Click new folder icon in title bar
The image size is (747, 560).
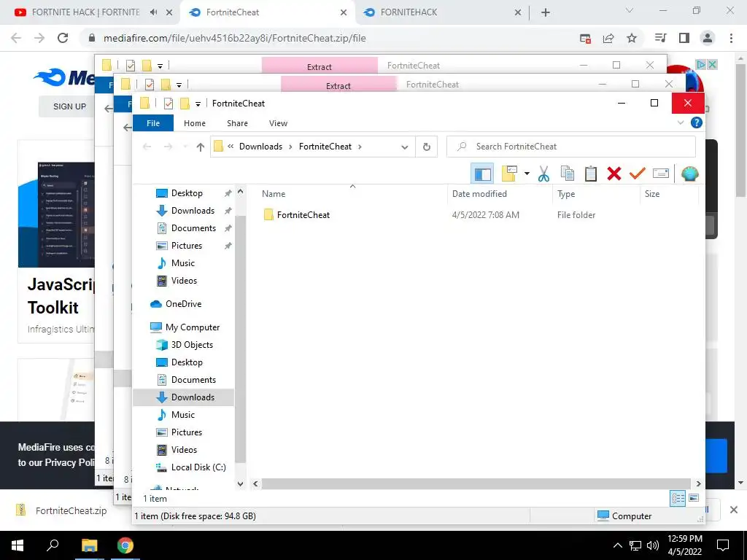tap(185, 104)
